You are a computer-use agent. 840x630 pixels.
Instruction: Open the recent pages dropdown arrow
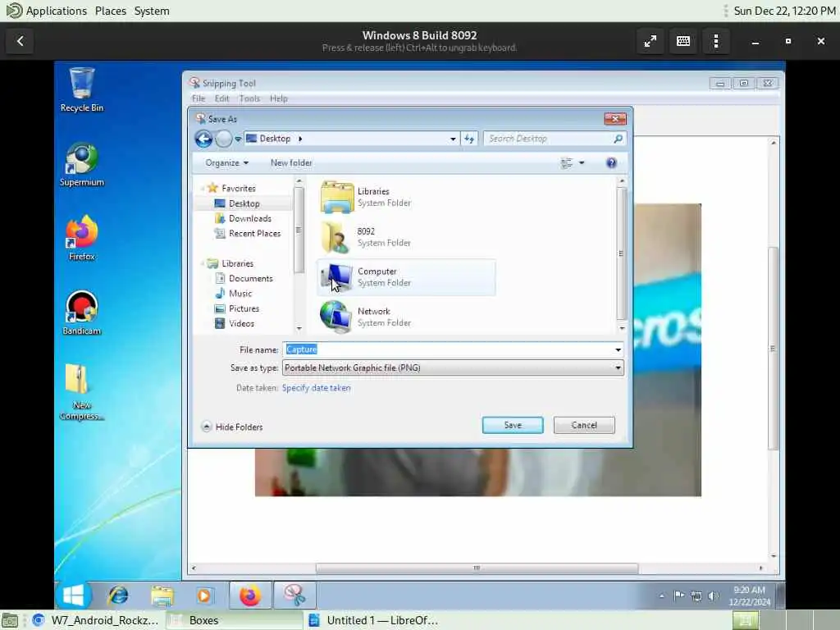click(x=238, y=139)
